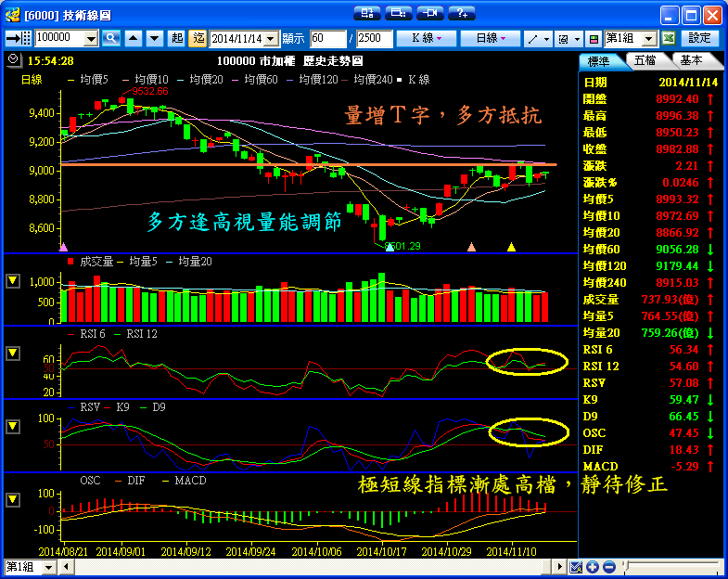728x579 pixels.
Task: Click the 設定 settings button
Action: tap(699, 38)
